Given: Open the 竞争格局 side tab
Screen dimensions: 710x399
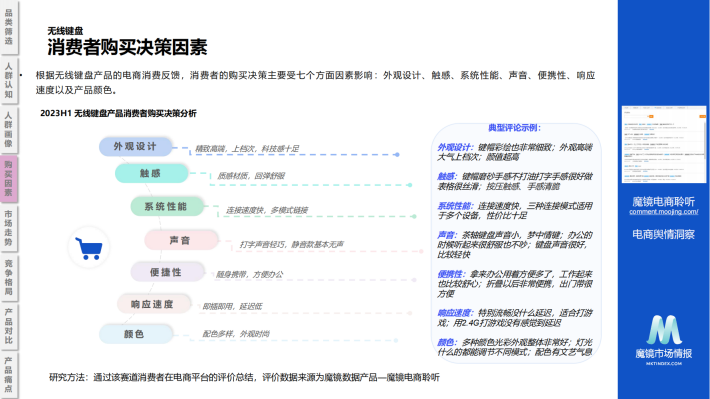Looking at the screenshot, I should click(x=9, y=277).
